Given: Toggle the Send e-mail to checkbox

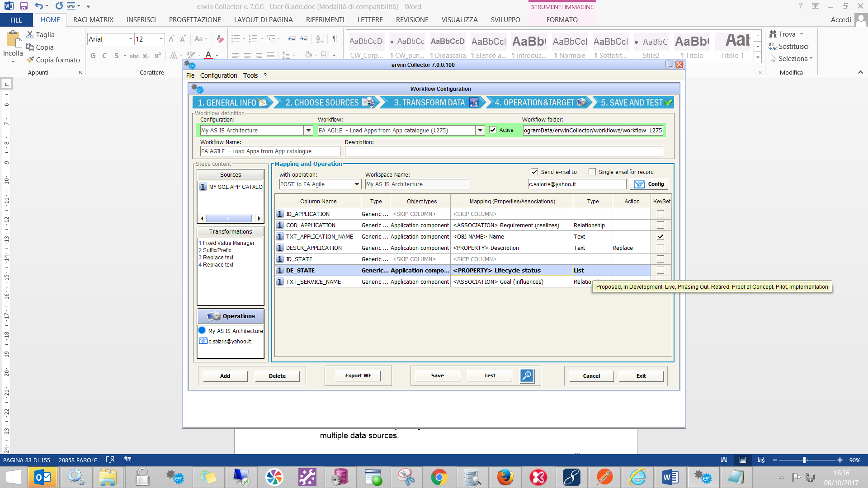Looking at the screenshot, I should 534,172.
